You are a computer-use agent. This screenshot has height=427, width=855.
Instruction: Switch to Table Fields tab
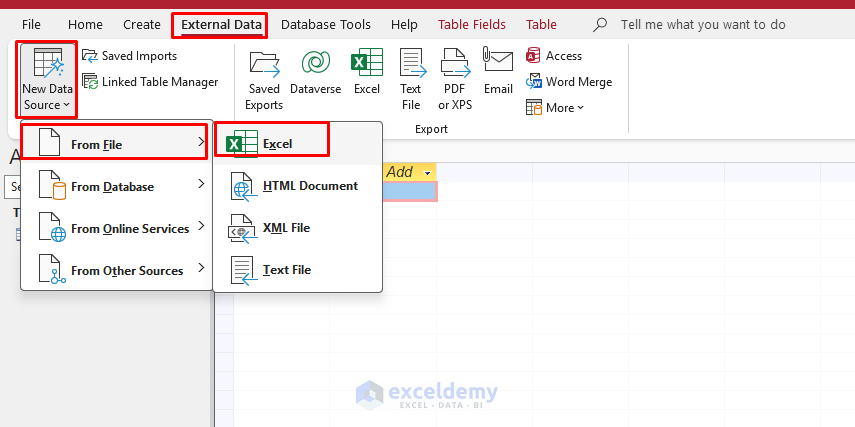tap(472, 25)
